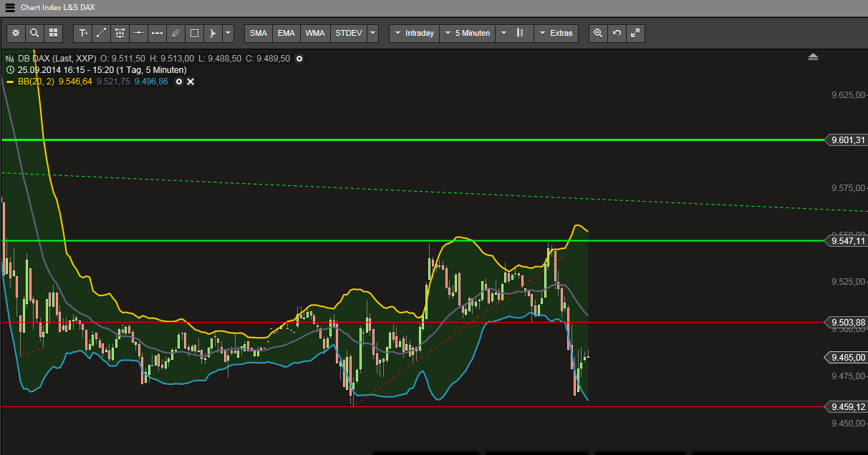Add EMA indicator
Image resolution: width=868 pixels, height=455 pixels.
tap(286, 33)
